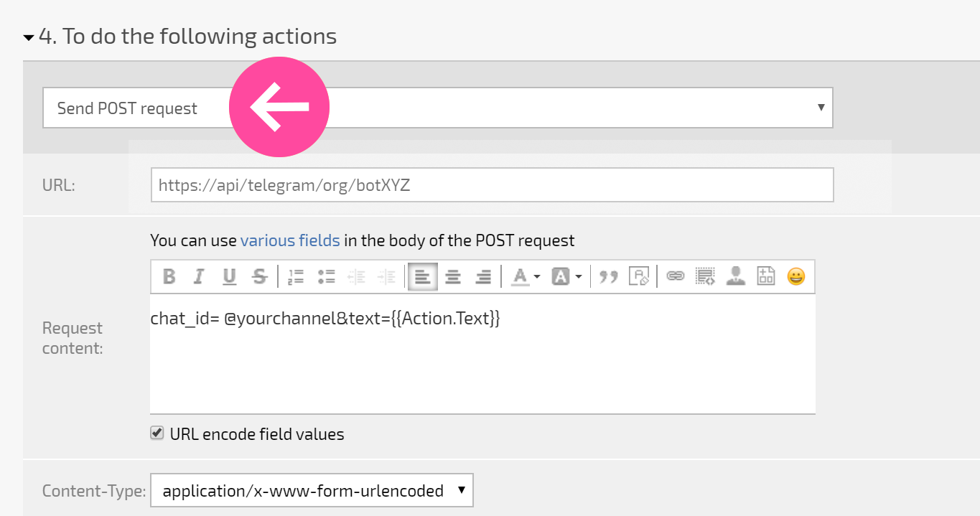Uncheck URL encode field values
Viewport: 980px width, 516px height.
pyautogui.click(x=157, y=433)
